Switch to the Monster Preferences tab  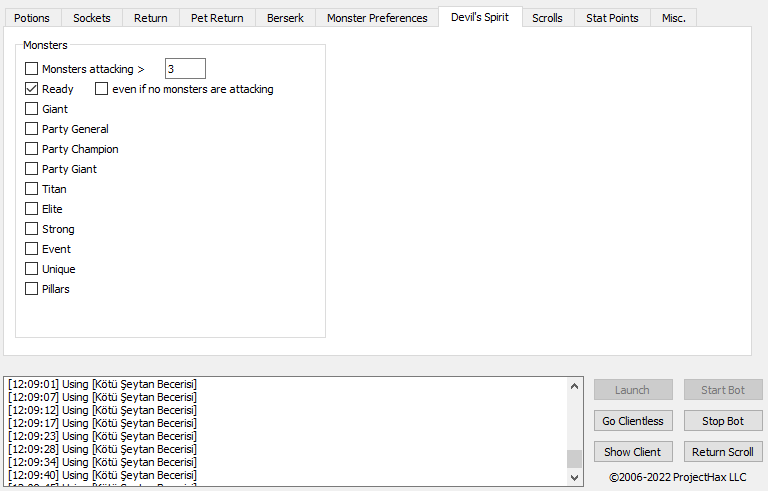[377, 18]
